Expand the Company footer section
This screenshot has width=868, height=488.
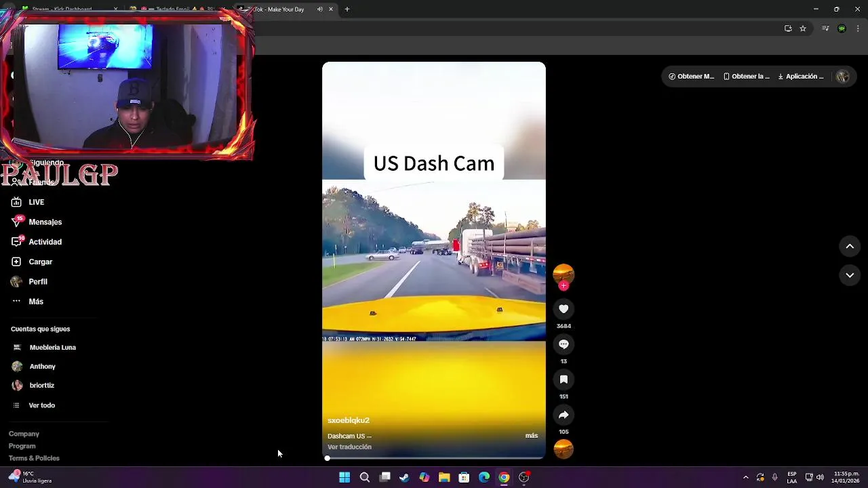[x=24, y=434]
